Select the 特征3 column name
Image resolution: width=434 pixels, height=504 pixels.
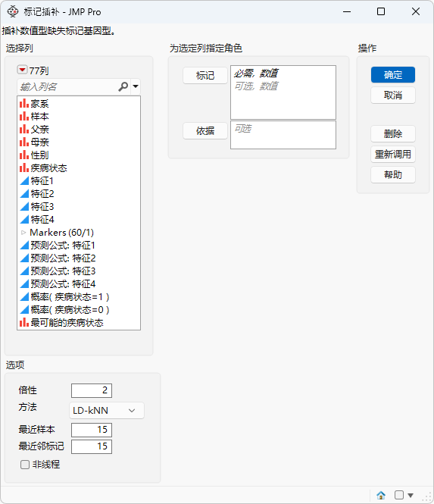[x=42, y=207]
